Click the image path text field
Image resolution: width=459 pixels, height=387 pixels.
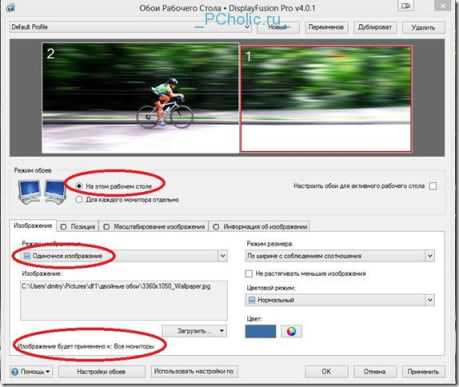click(x=124, y=300)
